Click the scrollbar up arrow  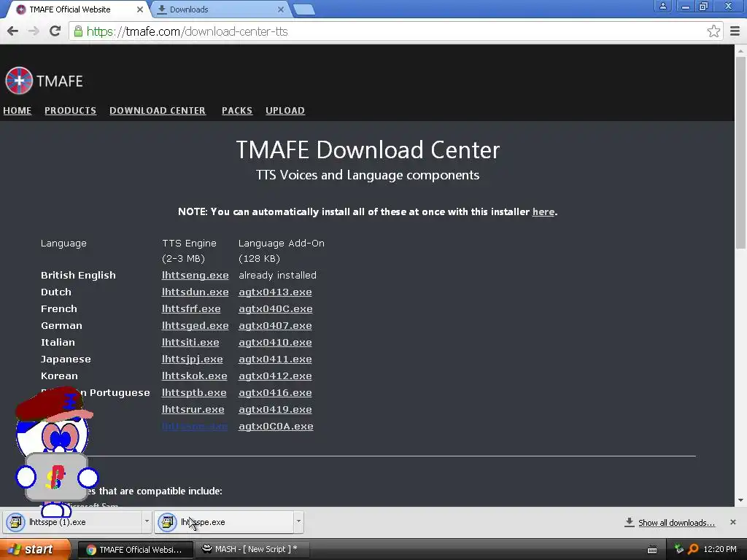pyautogui.click(x=740, y=50)
